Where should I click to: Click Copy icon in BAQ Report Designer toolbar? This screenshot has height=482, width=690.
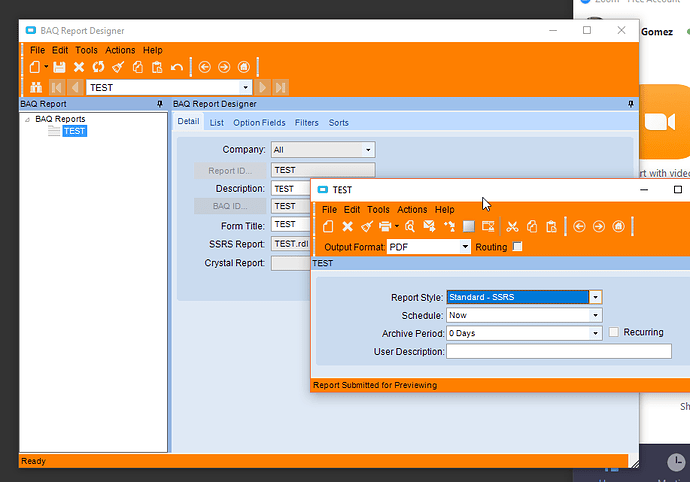click(x=138, y=67)
